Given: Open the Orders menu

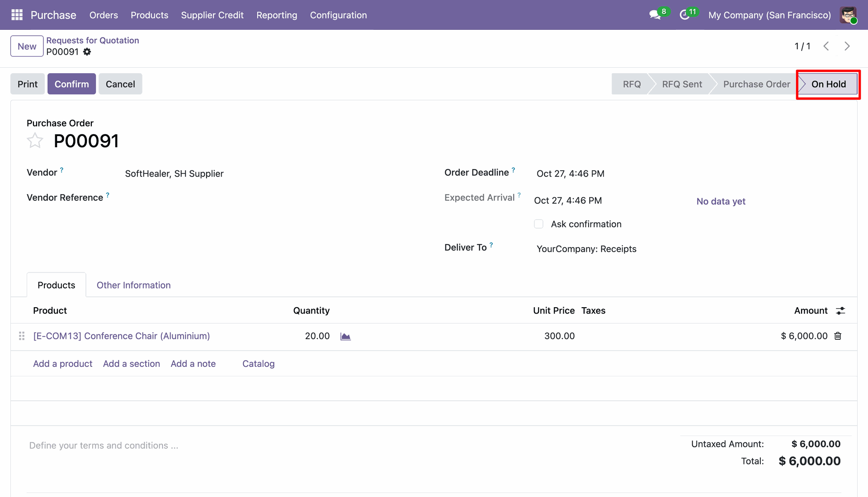Looking at the screenshot, I should point(104,15).
